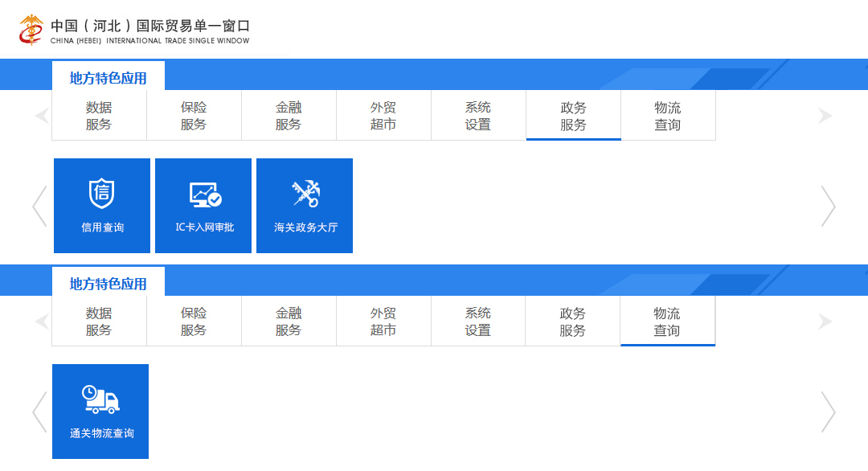This screenshot has height=471, width=868.
Task: Select upper 保险服务 tab
Action: point(194,115)
